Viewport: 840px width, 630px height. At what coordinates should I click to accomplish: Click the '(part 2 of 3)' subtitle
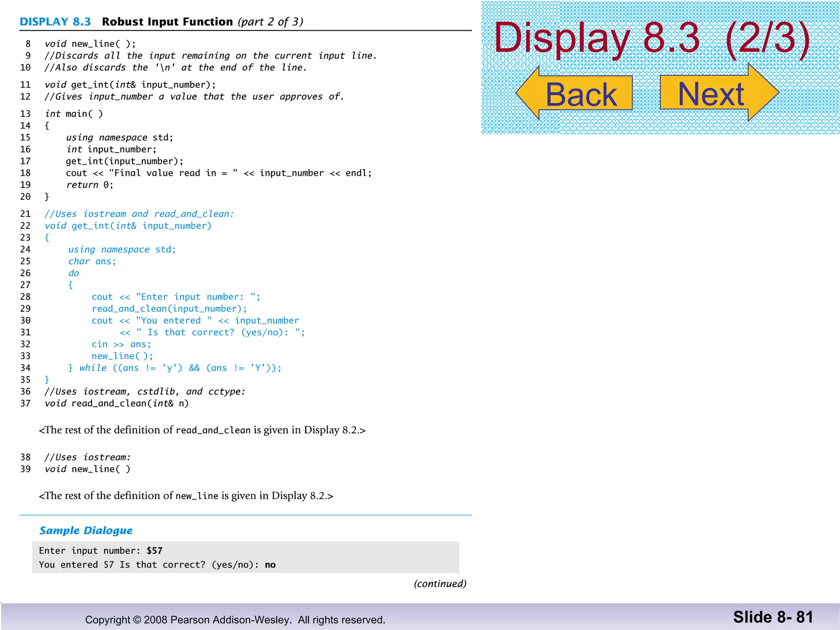point(271,22)
